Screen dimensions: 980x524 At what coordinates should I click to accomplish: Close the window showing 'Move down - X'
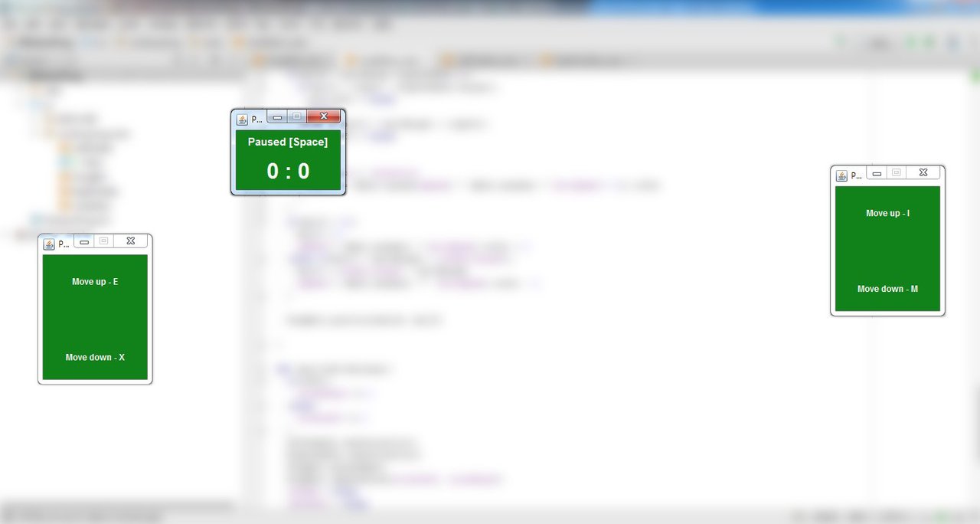tap(130, 241)
